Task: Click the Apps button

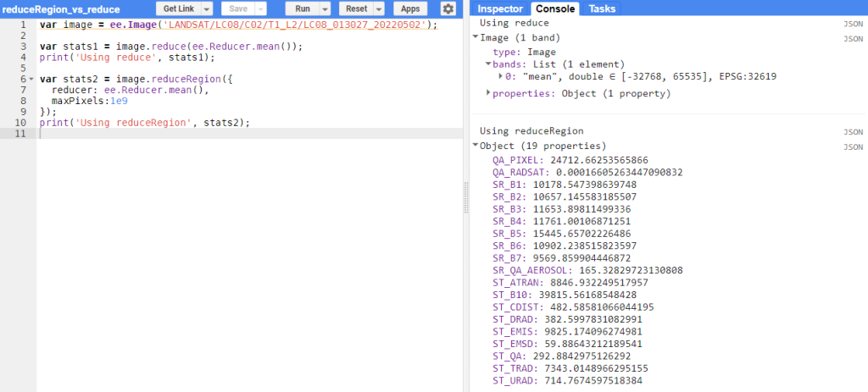Action: click(411, 8)
